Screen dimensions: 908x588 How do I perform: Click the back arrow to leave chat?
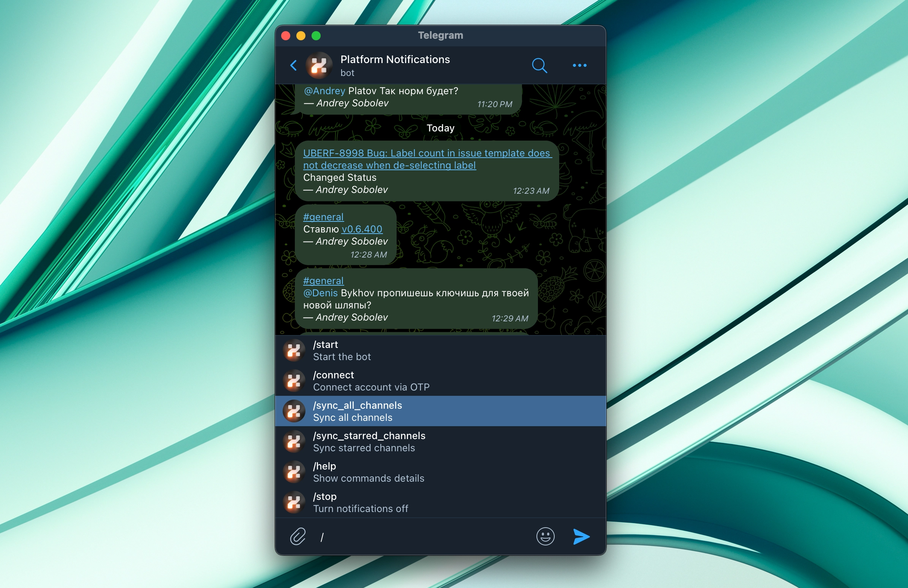[293, 66]
